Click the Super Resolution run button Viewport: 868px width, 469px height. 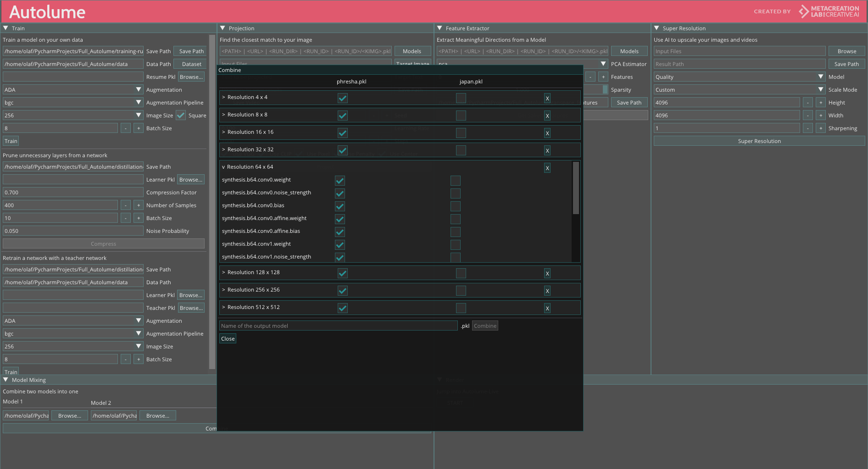pos(759,141)
